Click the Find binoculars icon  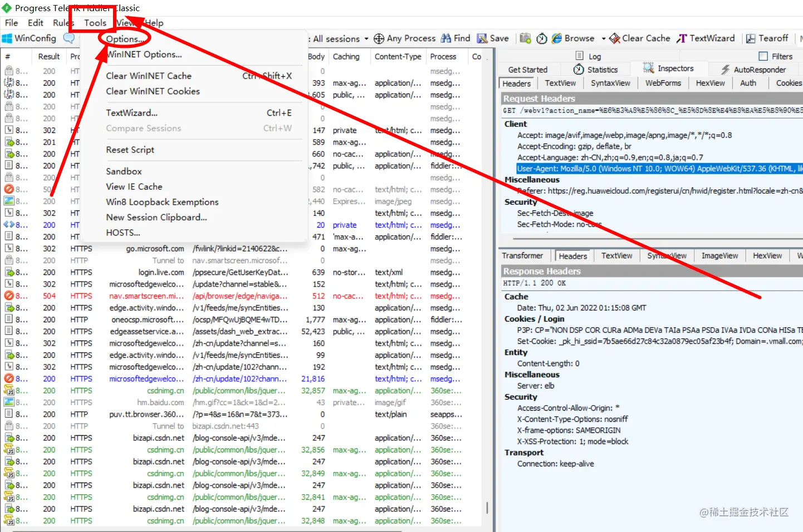coord(446,38)
